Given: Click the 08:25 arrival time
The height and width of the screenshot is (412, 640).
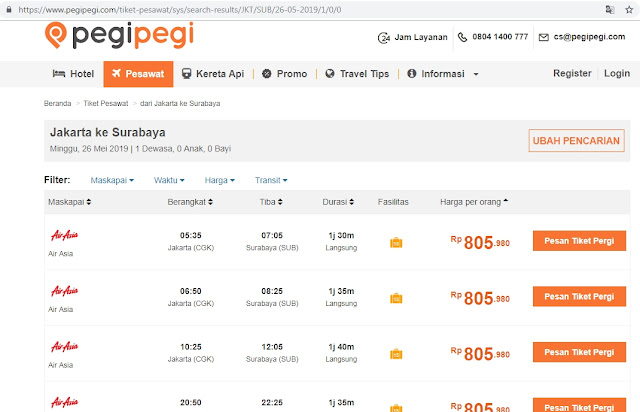Looking at the screenshot, I should (272, 291).
